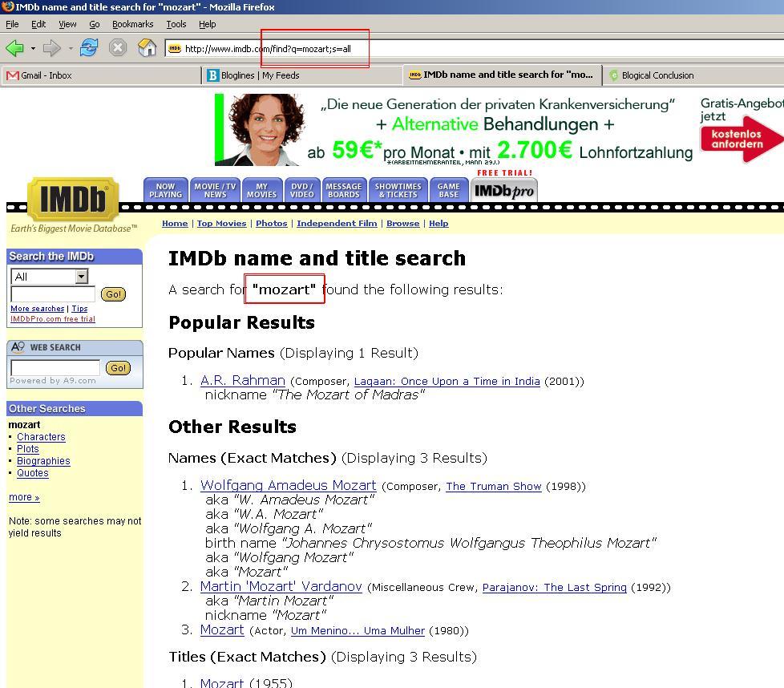
Task: Click the green Back arrow button
Action: point(14,48)
